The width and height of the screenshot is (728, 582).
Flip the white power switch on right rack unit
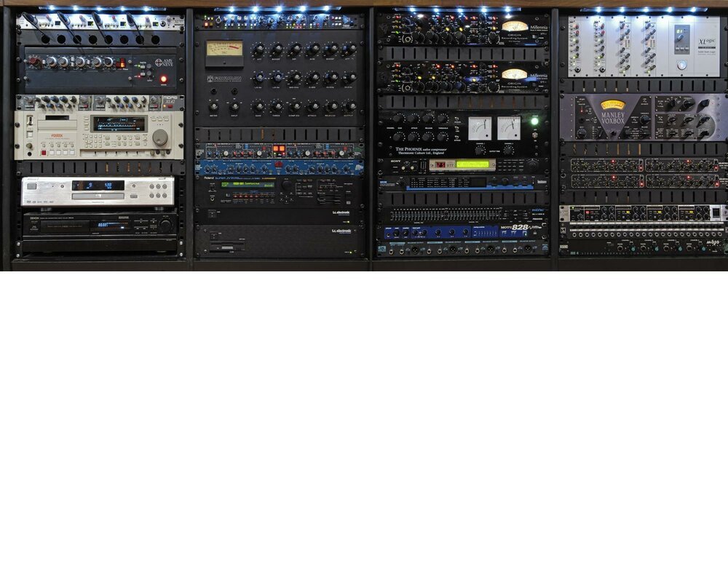[x=716, y=212]
